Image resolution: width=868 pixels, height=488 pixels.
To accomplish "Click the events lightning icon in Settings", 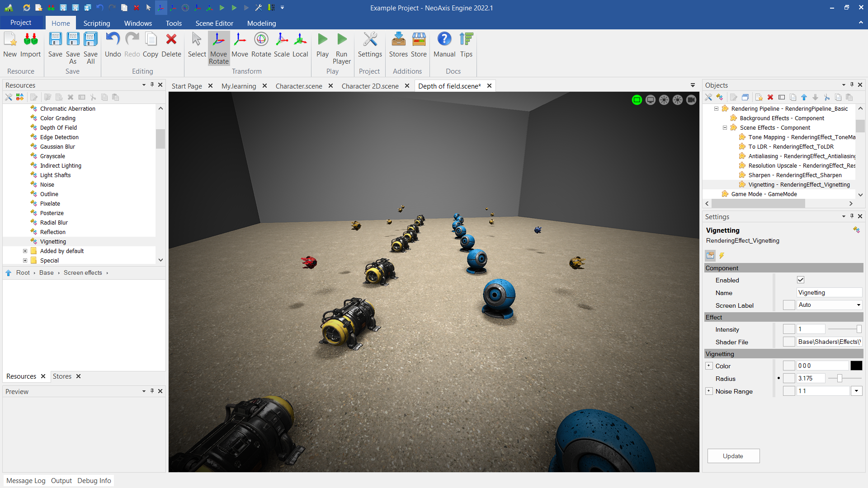I will click(x=722, y=256).
